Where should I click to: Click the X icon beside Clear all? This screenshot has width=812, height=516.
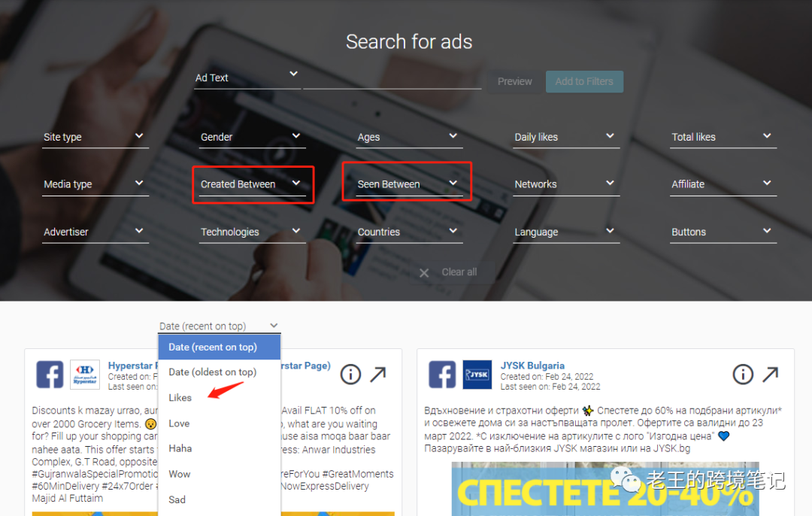[x=423, y=272]
